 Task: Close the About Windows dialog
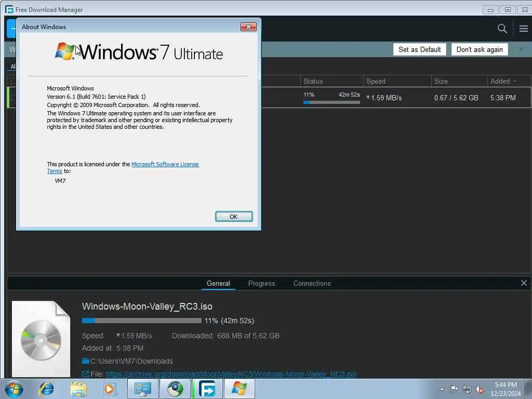click(x=248, y=27)
